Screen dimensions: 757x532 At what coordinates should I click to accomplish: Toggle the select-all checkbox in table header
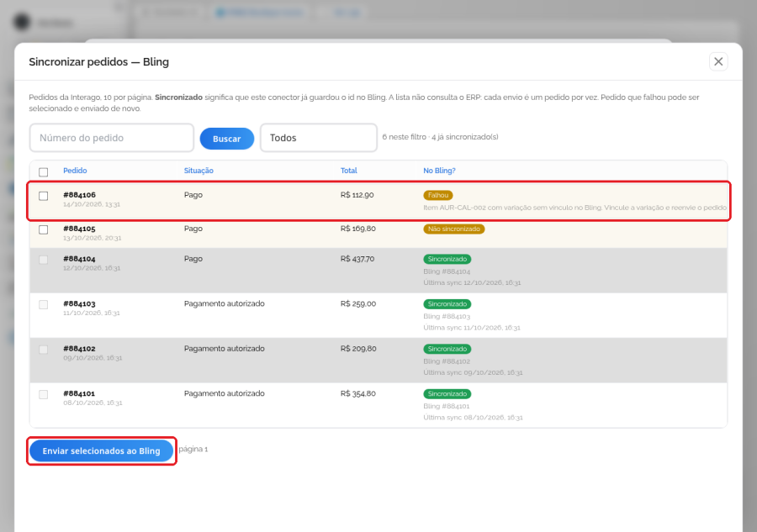click(x=44, y=171)
